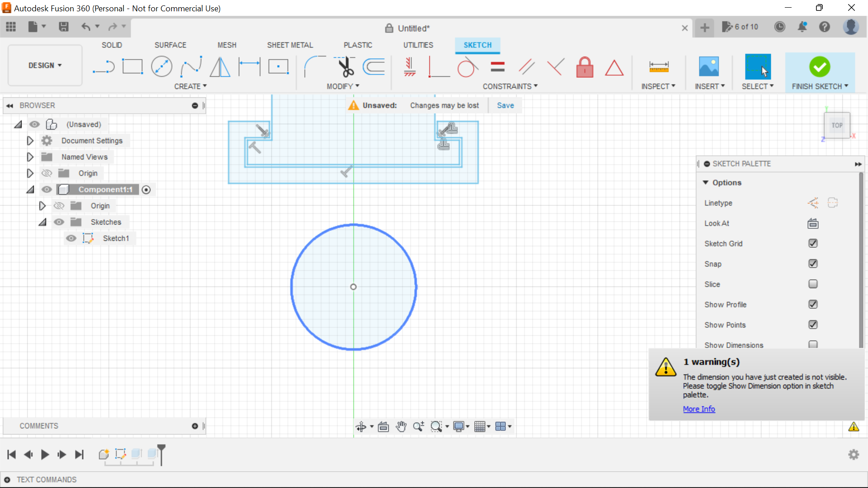Click the Sketch Palette scrollbar
Viewport: 868px width, 488px height.
pyautogui.click(x=861, y=258)
